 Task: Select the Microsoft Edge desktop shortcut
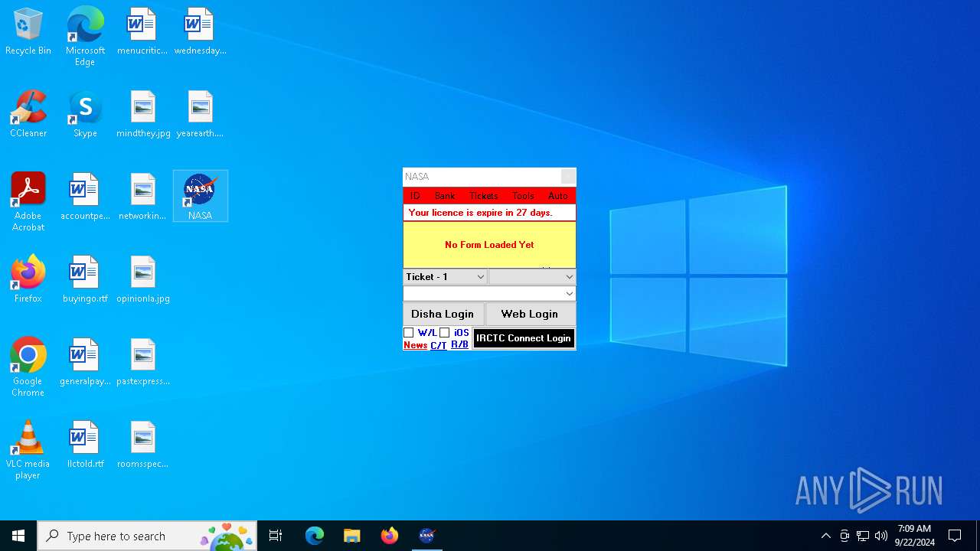pyautogui.click(x=85, y=37)
